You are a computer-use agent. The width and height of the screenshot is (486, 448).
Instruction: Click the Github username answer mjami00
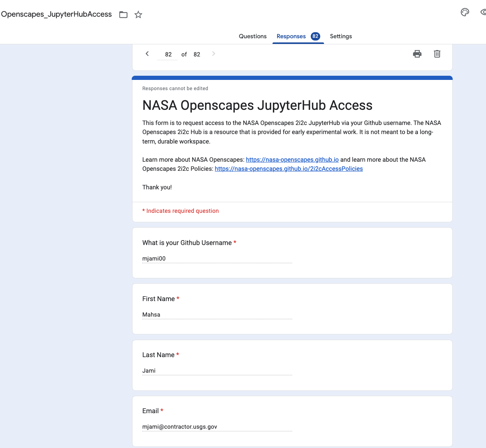click(x=217, y=259)
